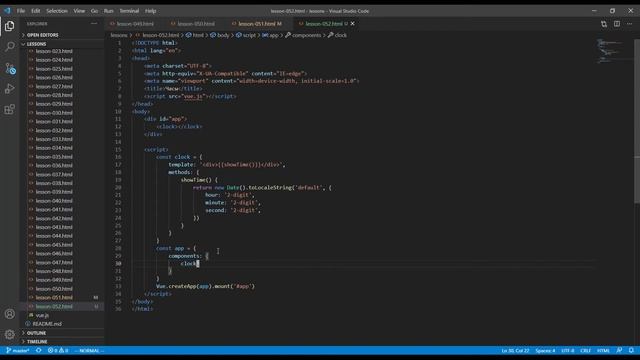Switch to the lesson-050.html tab

[196, 24]
